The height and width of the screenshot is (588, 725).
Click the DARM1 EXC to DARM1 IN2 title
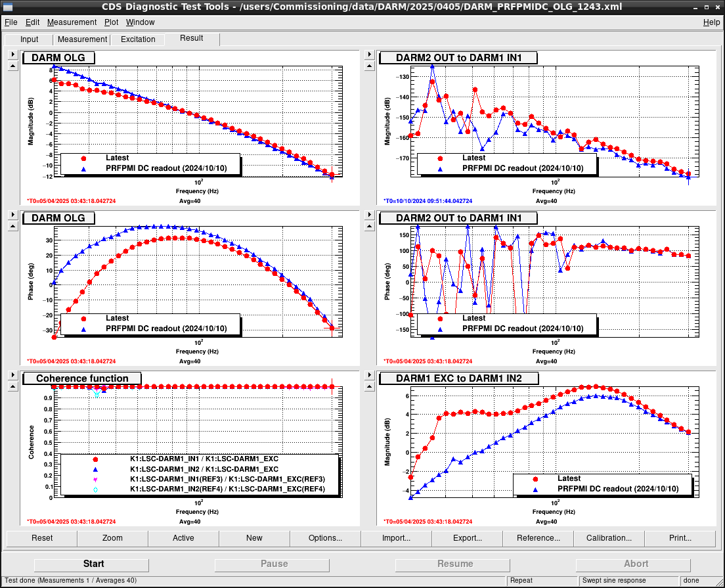pos(458,378)
